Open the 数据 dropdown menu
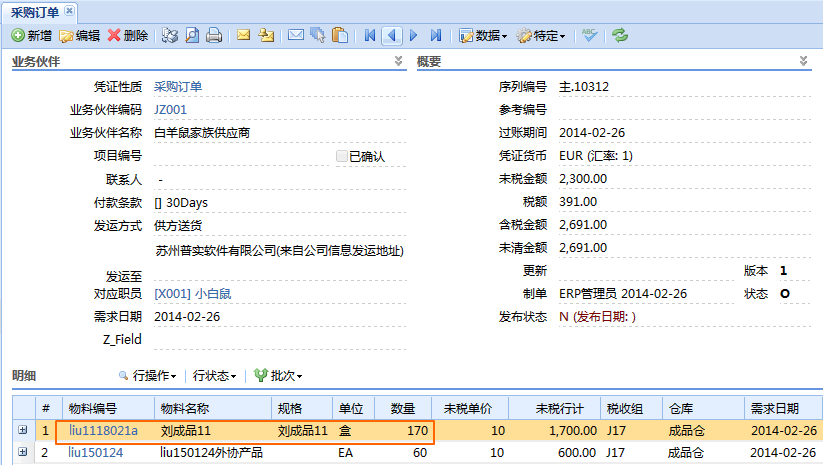 [483, 35]
